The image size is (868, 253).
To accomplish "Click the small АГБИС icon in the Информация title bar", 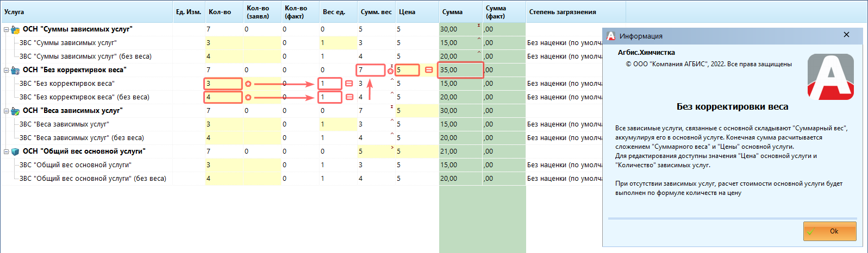I will point(611,36).
